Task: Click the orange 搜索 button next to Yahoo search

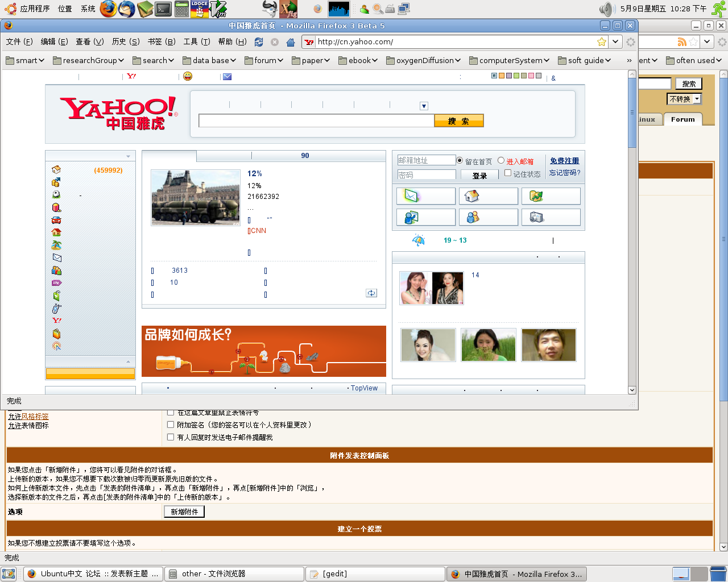Action: point(458,120)
